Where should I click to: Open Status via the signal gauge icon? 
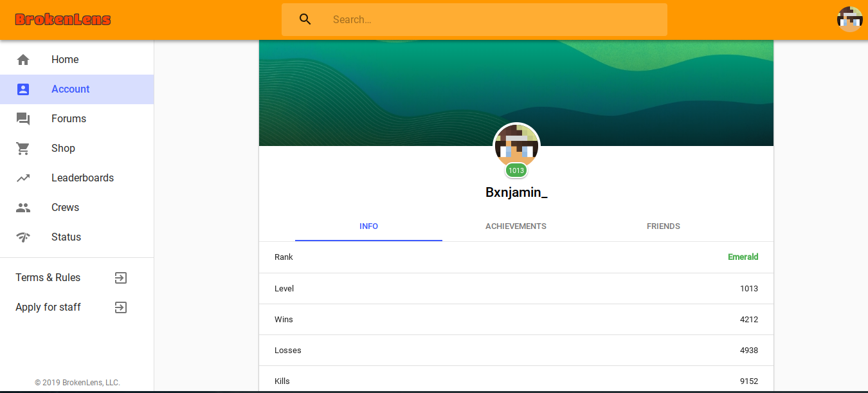pos(23,237)
